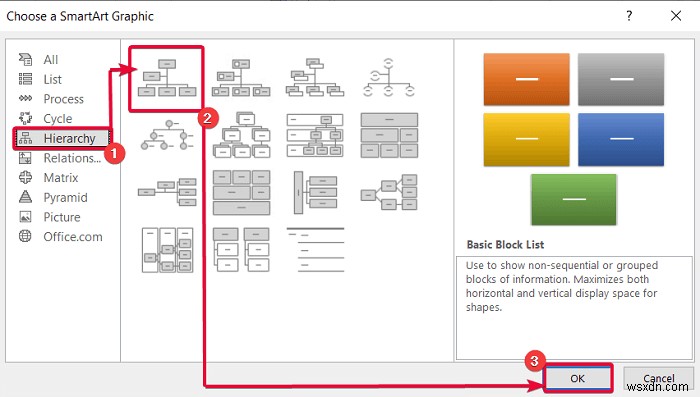
Task: Switch to the Matrix category
Action: (x=61, y=178)
